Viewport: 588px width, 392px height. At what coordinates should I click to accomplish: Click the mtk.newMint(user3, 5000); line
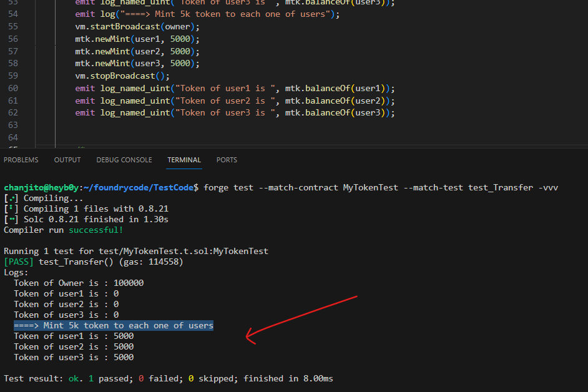click(137, 64)
